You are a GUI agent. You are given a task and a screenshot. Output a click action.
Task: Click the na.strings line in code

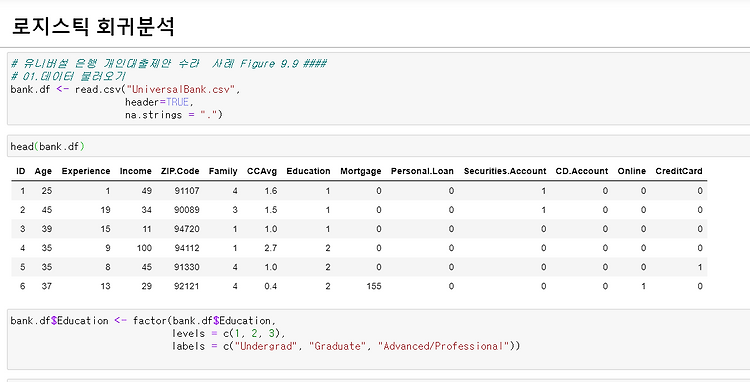[174, 115]
